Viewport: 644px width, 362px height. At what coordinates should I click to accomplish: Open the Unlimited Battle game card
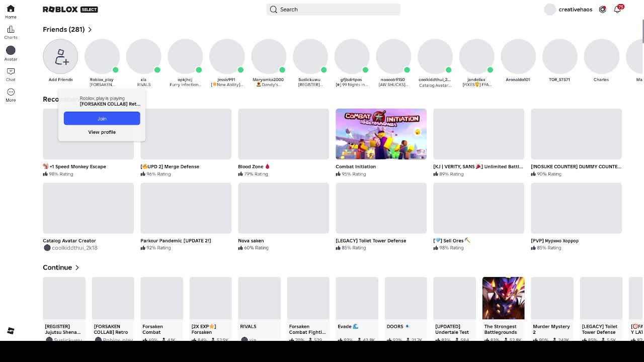(478, 142)
